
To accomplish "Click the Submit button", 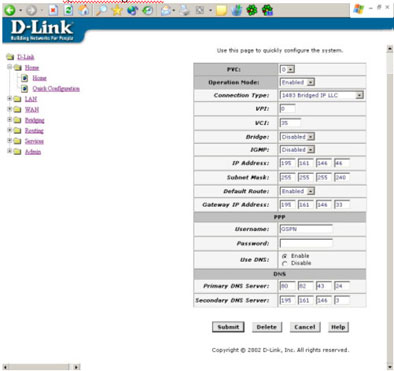I will (228, 327).
